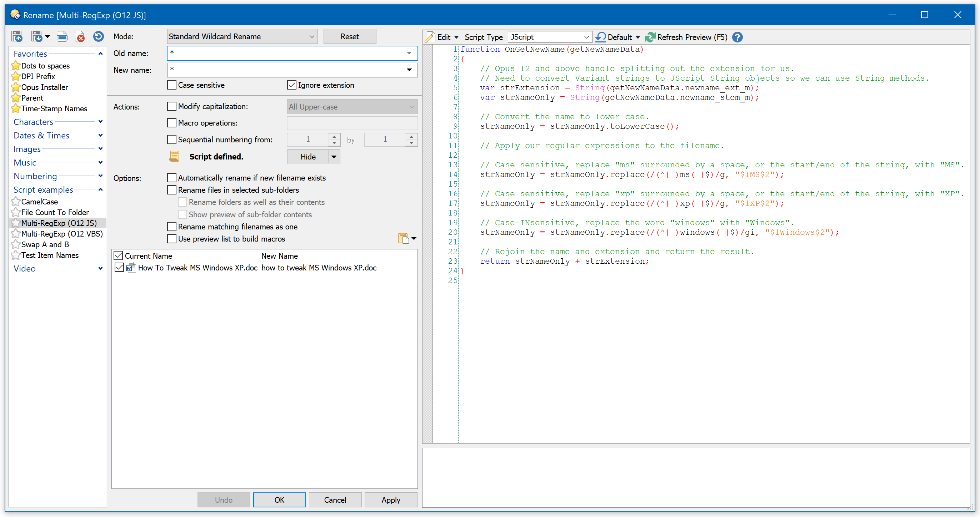Increase the Sequential numbering start value
The image size is (980, 517).
pos(334,136)
